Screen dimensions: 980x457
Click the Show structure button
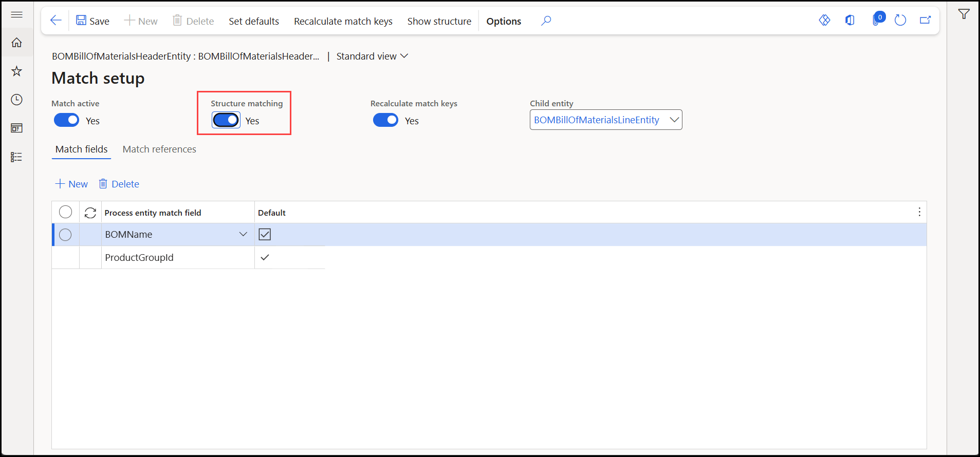click(439, 21)
